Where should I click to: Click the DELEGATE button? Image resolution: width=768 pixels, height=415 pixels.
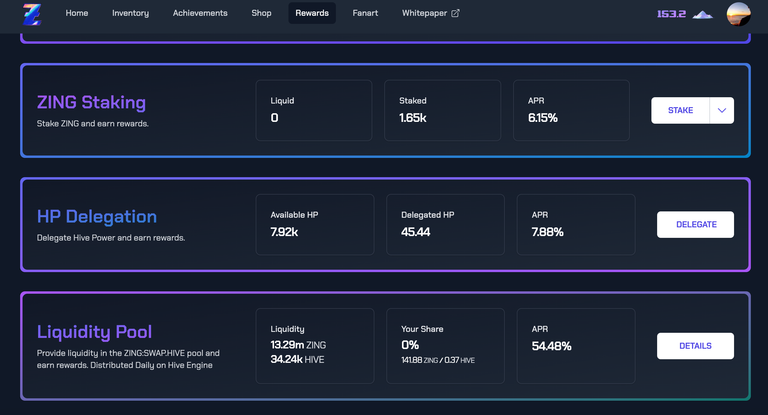(x=696, y=224)
